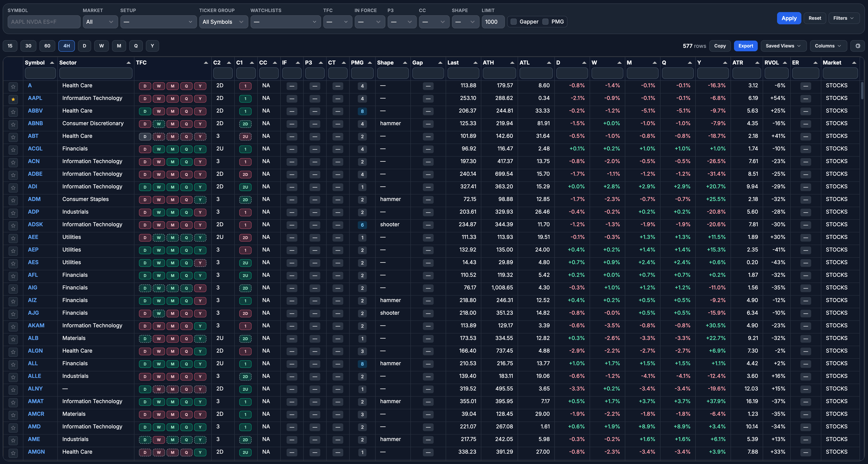This screenshot has height=464, width=868.
Task: Open the Columns dropdown
Action: click(x=828, y=46)
